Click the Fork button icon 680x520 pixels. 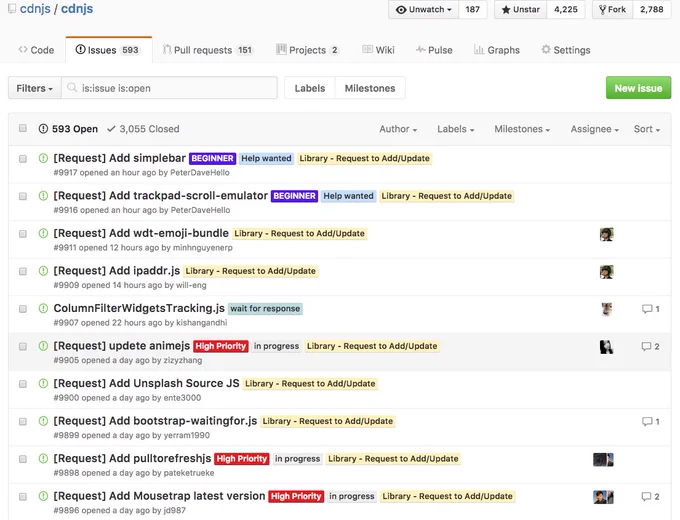602,10
